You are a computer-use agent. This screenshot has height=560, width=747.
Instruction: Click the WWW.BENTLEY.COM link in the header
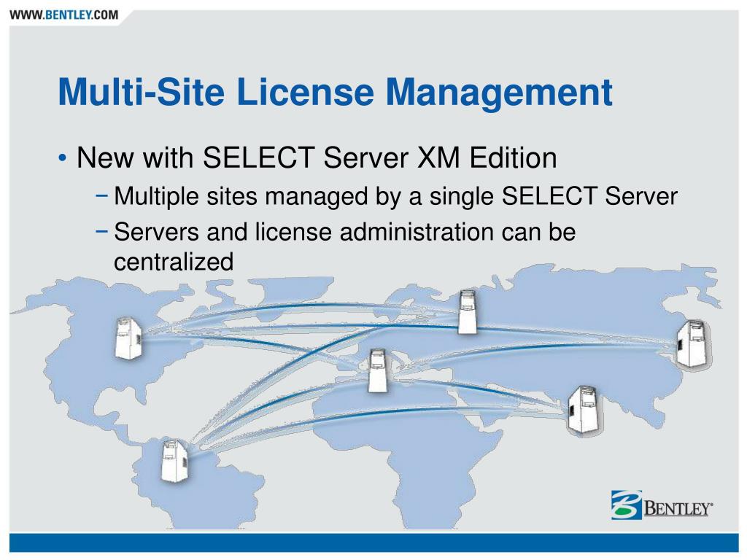pos(64,15)
